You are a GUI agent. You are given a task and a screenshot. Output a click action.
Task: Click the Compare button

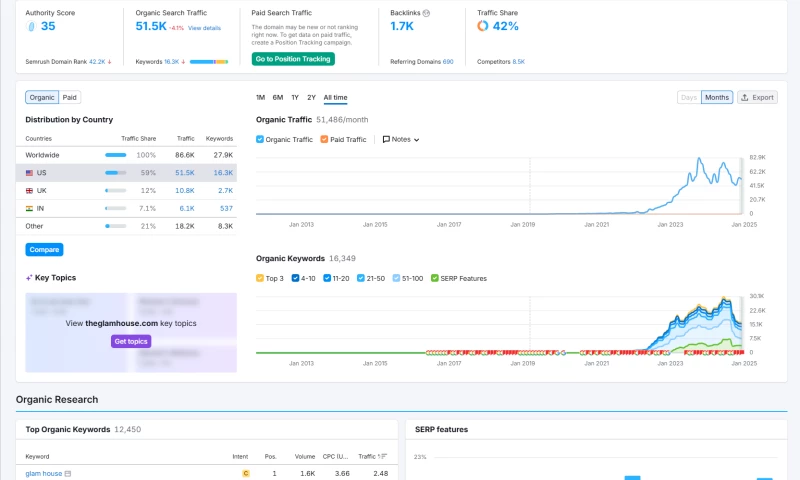click(x=44, y=249)
